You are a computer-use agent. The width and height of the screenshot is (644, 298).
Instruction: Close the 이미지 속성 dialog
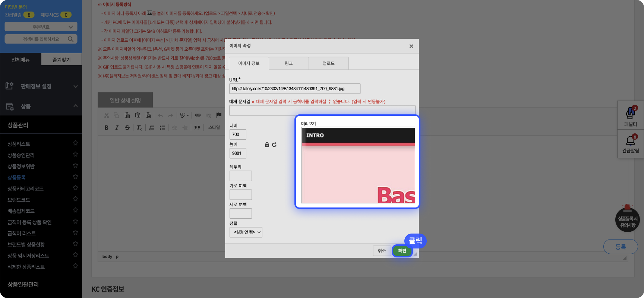(x=411, y=46)
